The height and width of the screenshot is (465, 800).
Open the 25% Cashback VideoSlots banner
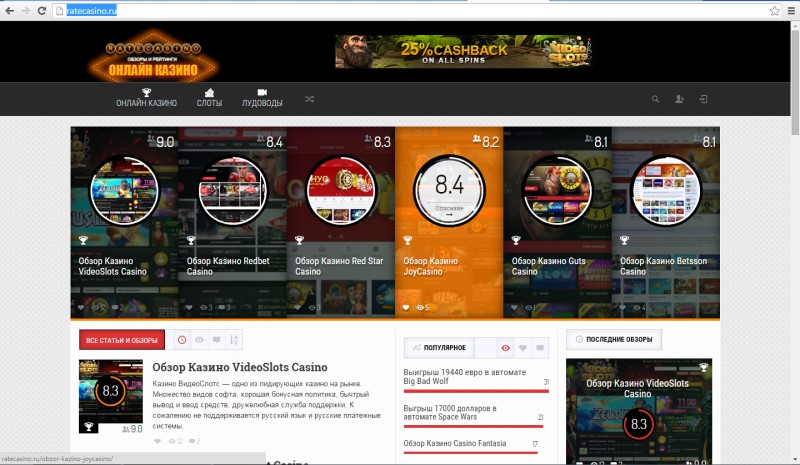pos(463,51)
